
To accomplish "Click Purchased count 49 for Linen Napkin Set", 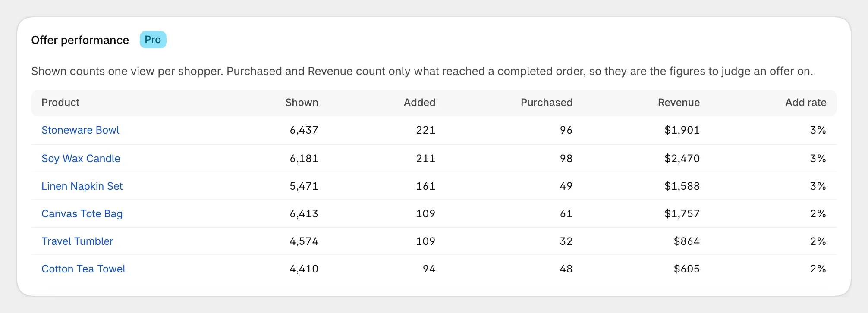I will coord(566,186).
